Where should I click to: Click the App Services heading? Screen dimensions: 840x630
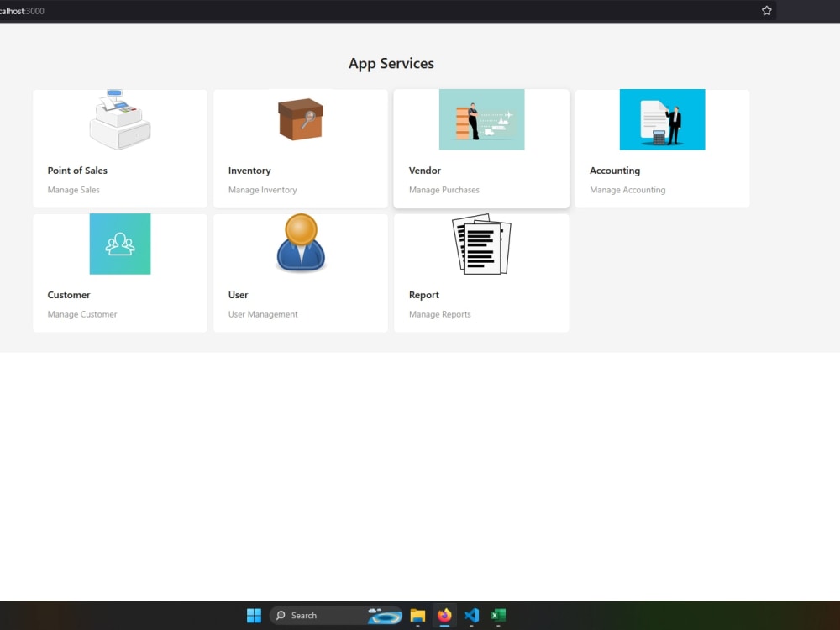click(x=391, y=63)
